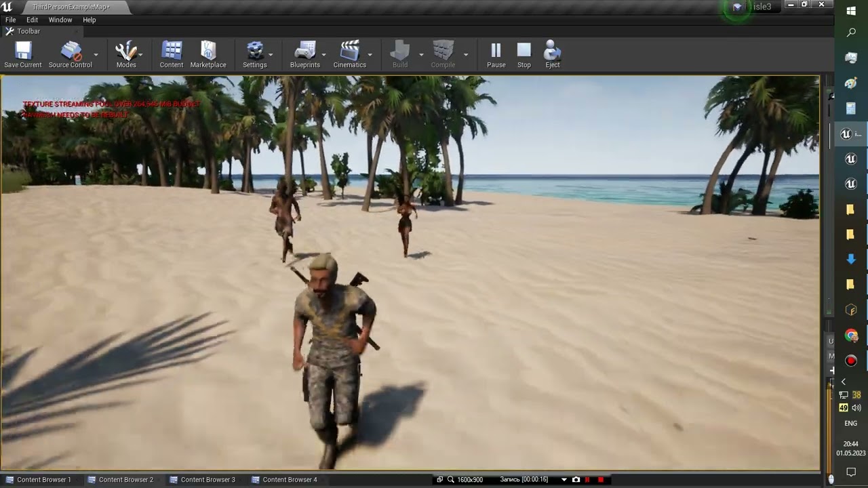The width and height of the screenshot is (868, 488).
Task: Open the recorder options dropdown arrow
Action: pyautogui.click(x=564, y=480)
